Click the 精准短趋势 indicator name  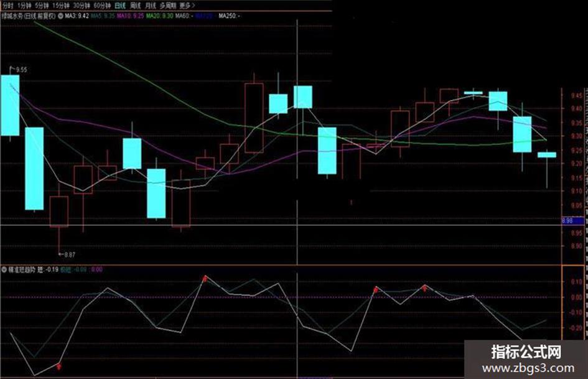22,269
